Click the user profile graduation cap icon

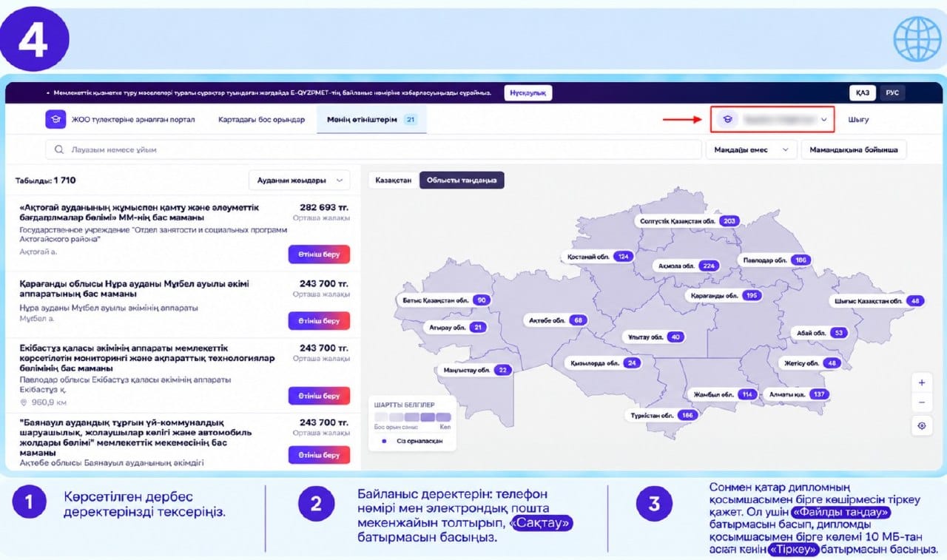click(x=728, y=119)
